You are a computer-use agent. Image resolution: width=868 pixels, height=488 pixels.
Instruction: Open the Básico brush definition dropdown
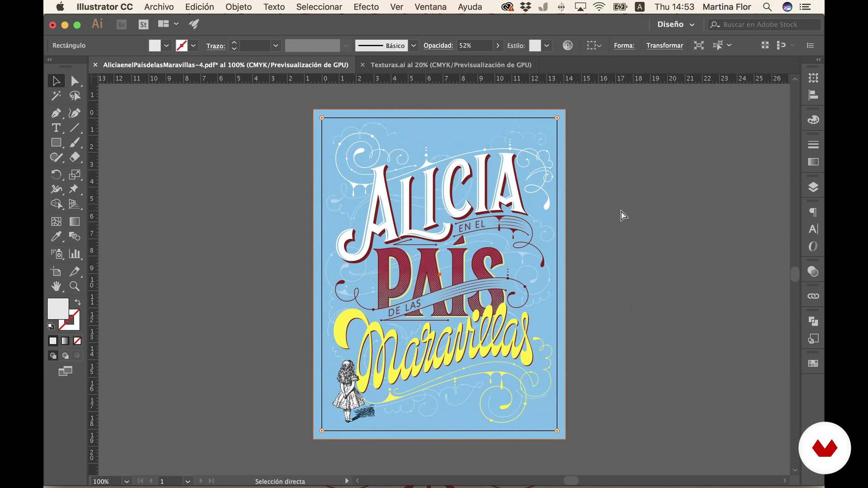414,46
